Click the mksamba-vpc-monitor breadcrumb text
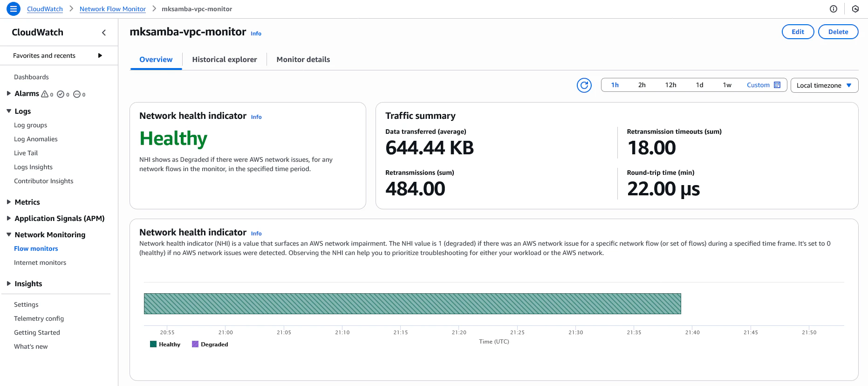The width and height of the screenshot is (868, 386). coord(197,9)
